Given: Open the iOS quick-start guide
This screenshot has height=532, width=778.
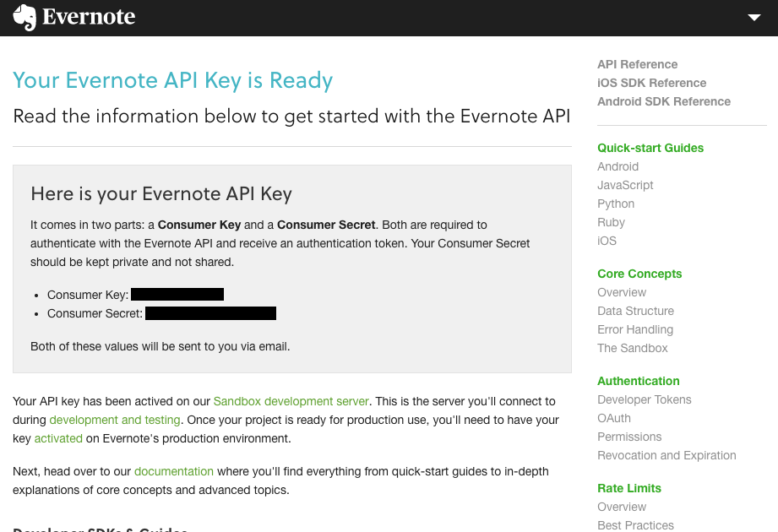Looking at the screenshot, I should coord(607,241).
